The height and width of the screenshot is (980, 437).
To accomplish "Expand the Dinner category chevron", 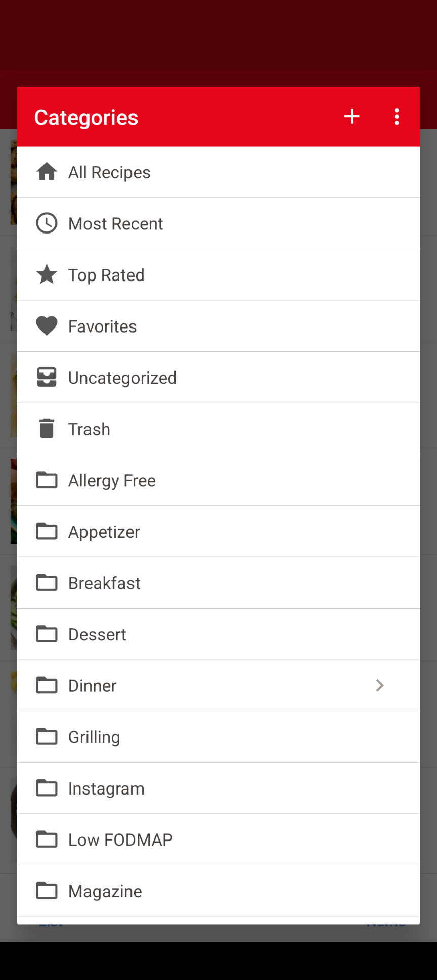I will pyautogui.click(x=380, y=685).
